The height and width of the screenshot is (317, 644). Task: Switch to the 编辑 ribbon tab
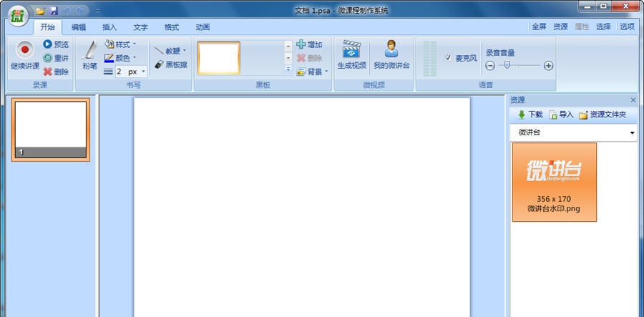coord(79,27)
